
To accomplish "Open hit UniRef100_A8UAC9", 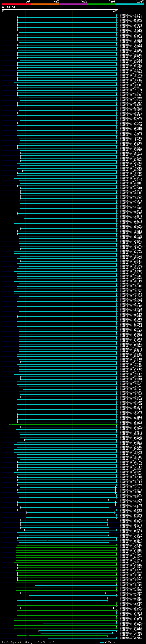I will (x=131, y=15).
